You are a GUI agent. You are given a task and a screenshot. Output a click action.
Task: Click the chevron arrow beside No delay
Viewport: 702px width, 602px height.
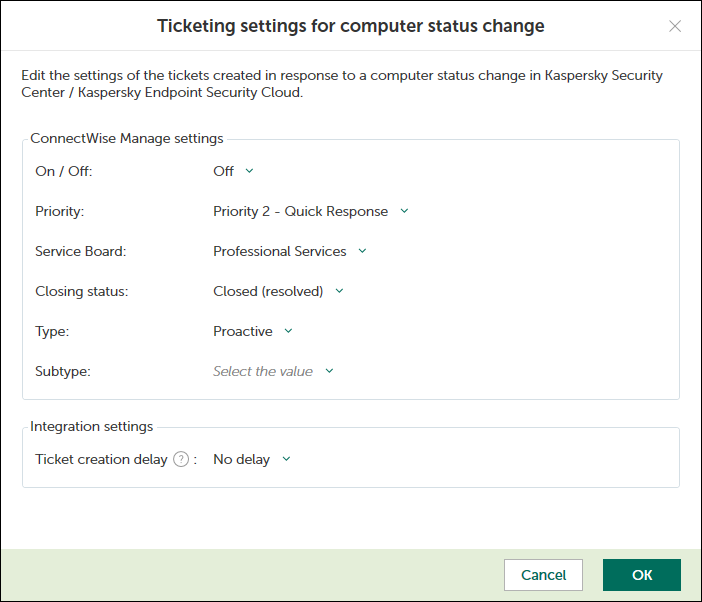pos(286,460)
